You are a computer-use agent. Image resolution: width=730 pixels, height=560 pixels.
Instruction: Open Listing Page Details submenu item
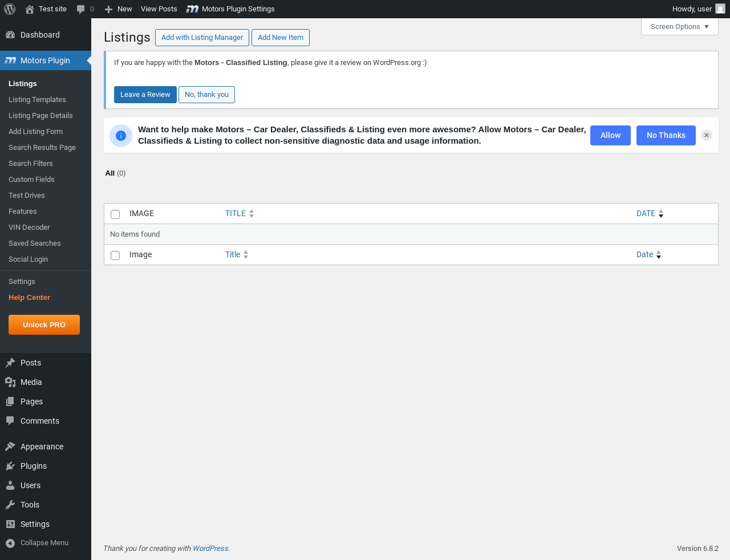(x=46, y=116)
